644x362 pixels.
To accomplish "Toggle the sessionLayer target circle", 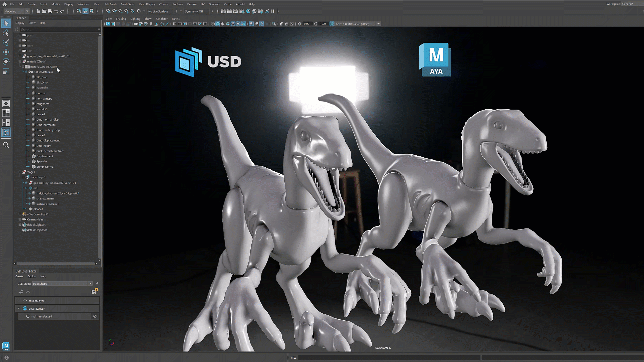I will tap(25, 301).
